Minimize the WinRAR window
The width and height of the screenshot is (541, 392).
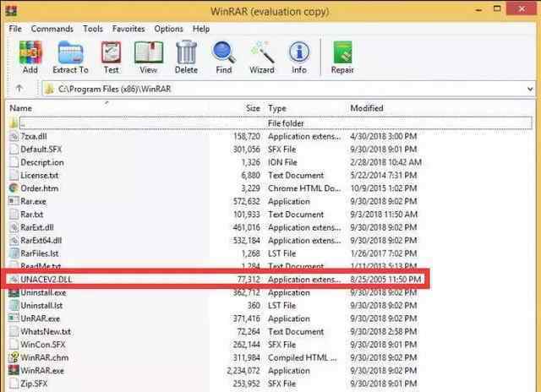(478, 9)
